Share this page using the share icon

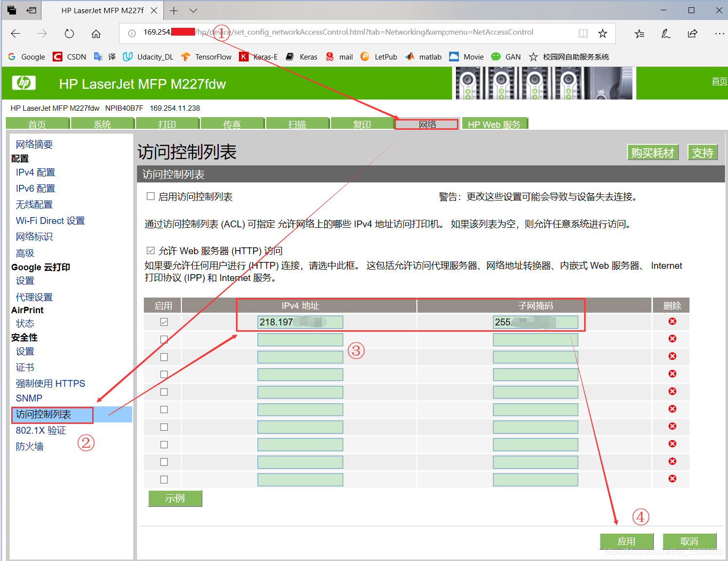point(692,33)
